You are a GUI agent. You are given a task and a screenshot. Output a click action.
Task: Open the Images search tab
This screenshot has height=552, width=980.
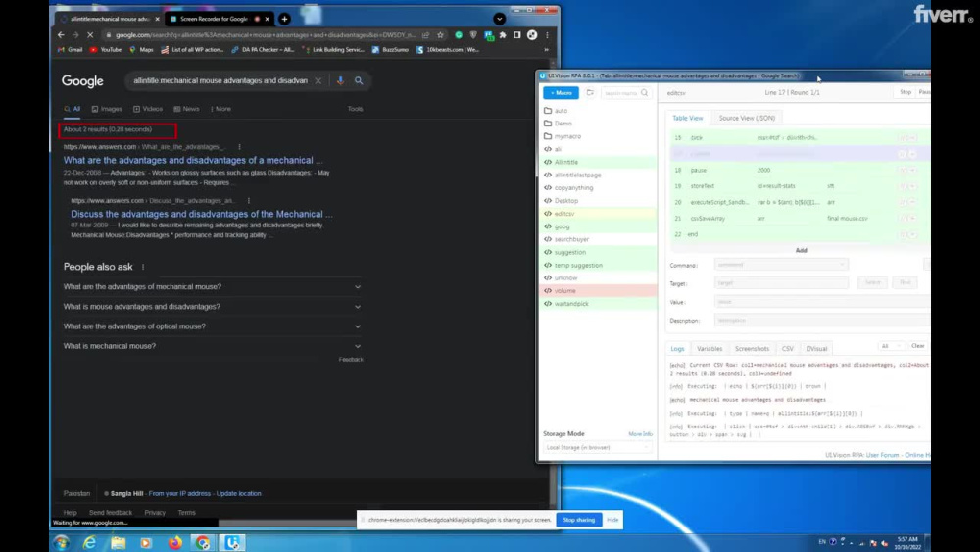(107, 109)
